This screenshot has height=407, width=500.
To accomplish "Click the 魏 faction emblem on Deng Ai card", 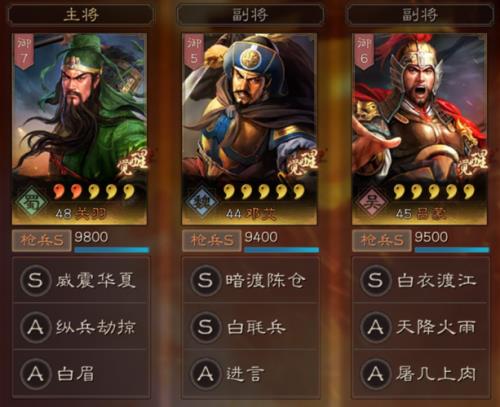I will point(202,201).
